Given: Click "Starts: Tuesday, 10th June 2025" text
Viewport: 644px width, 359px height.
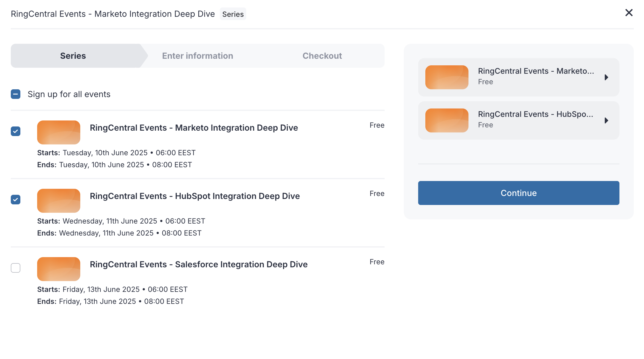Looking at the screenshot, I should [92, 153].
